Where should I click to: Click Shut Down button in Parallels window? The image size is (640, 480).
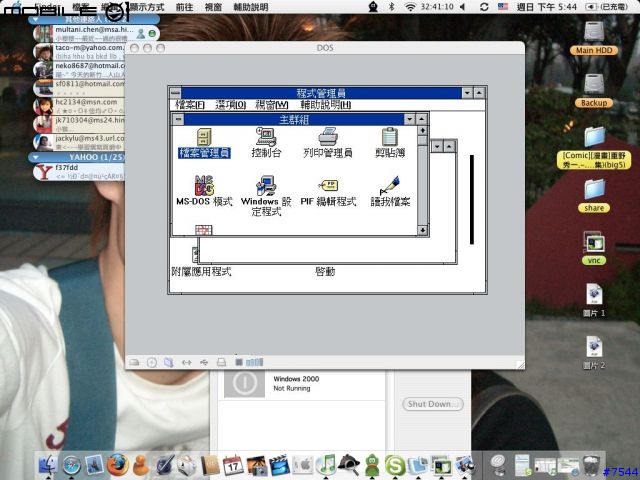coord(433,404)
